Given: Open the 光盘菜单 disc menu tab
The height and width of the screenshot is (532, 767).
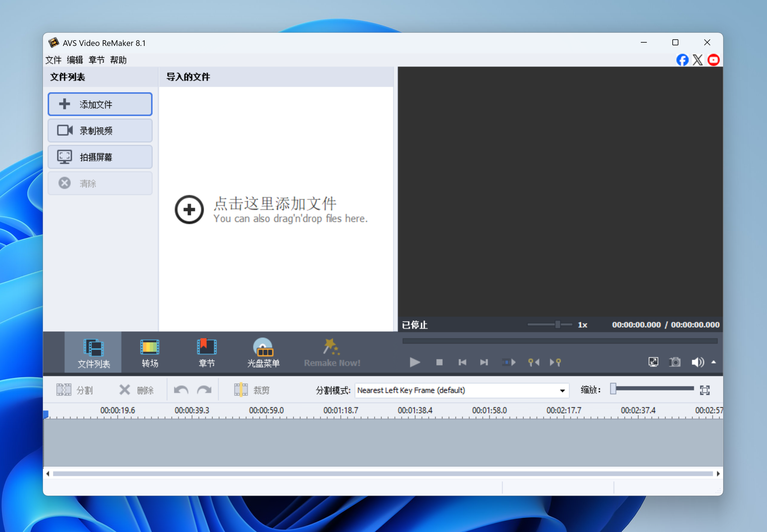Looking at the screenshot, I should (263, 353).
